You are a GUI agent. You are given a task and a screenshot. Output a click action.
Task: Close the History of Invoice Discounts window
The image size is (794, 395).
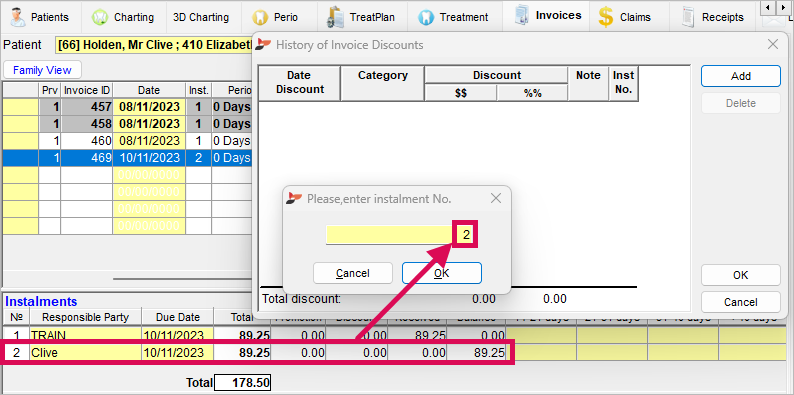tap(773, 45)
